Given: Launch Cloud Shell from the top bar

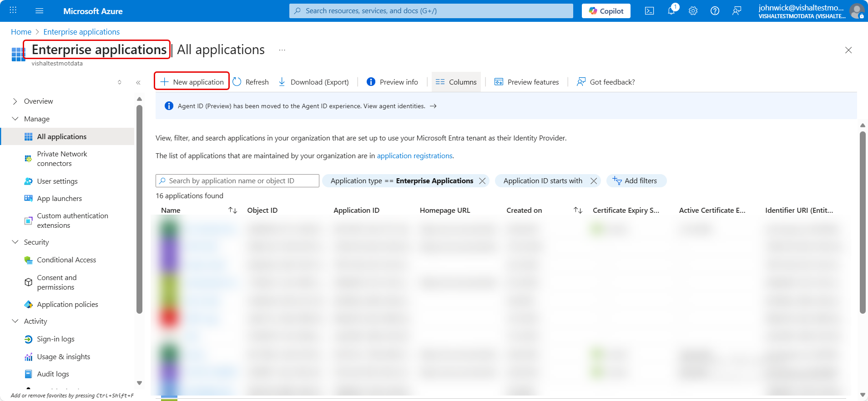Looking at the screenshot, I should [649, 11].
